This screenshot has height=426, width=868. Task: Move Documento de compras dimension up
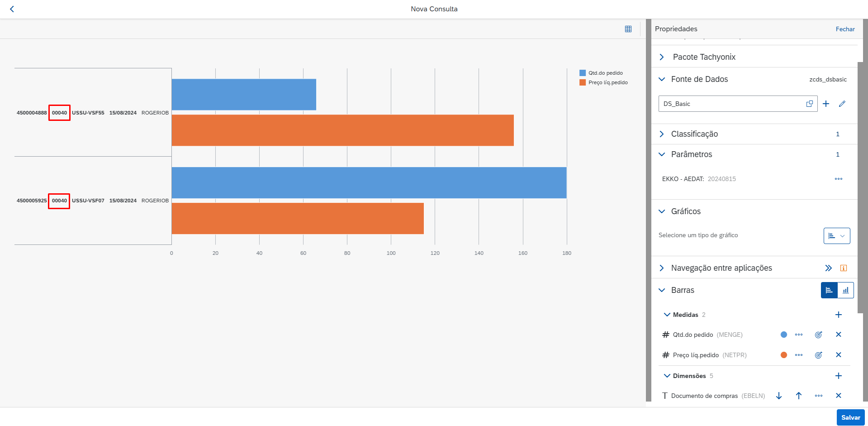(799, 396)
